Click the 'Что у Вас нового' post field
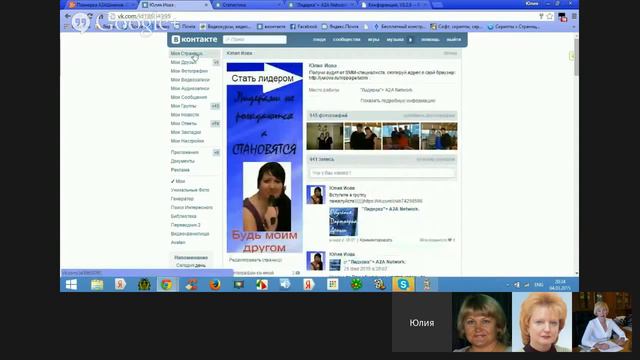640x360 pixels. pyautogui.click(x=382, y=173)
